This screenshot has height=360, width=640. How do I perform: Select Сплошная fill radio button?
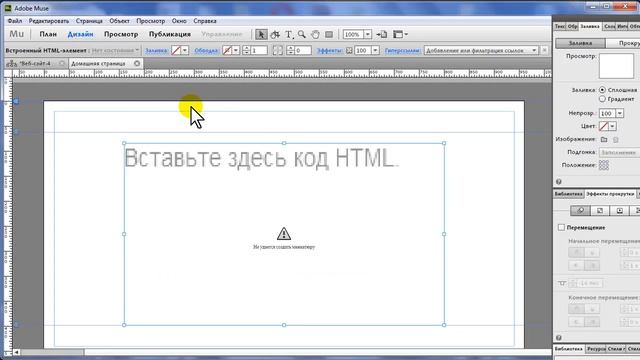click(x=602, y=90)
